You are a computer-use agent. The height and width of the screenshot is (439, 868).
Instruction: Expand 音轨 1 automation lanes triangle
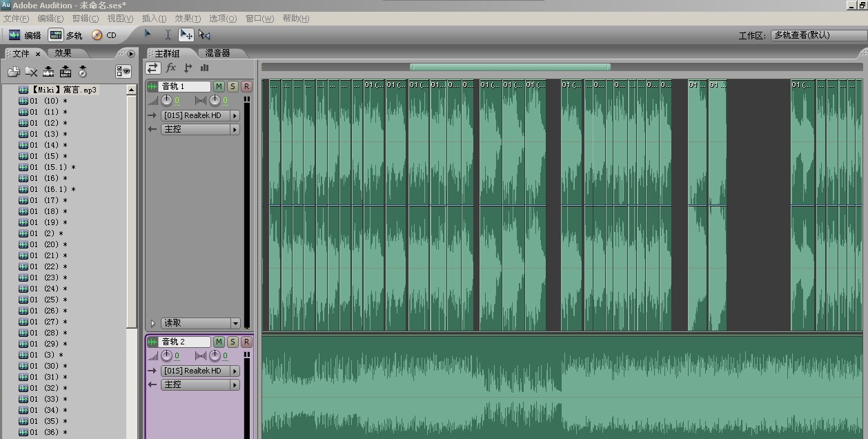pos(152,323)
